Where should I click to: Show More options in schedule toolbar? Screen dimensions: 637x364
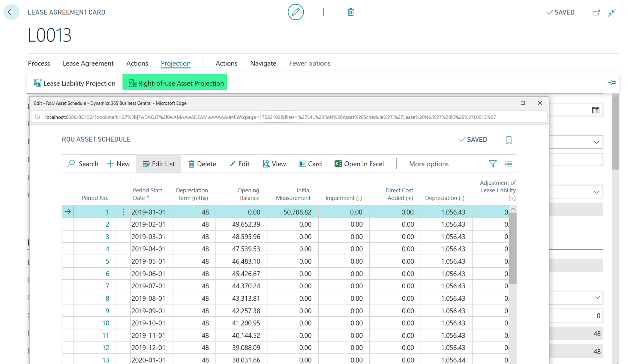coord(429,164)
